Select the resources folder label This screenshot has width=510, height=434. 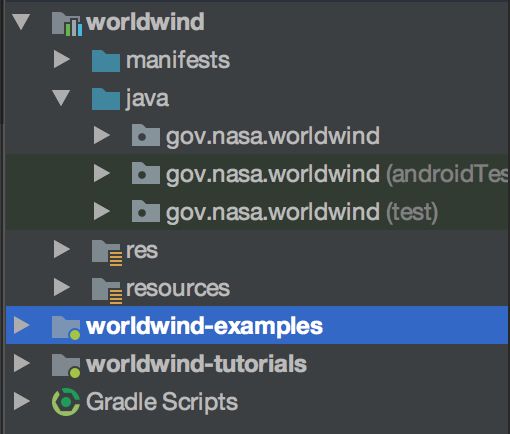pyautogui.click(x=178, y=288)
